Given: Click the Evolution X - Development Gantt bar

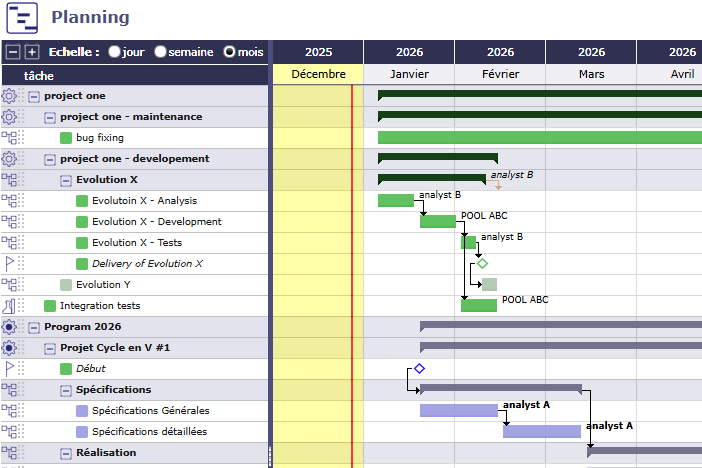Looking at the screenshot, I should (437, 222).
